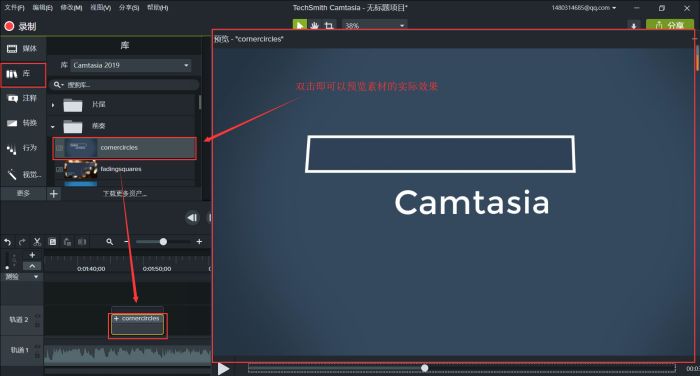Collapse track panel with up chevron
The height and width of the screenshot is (376, 700).
[32, 266]
